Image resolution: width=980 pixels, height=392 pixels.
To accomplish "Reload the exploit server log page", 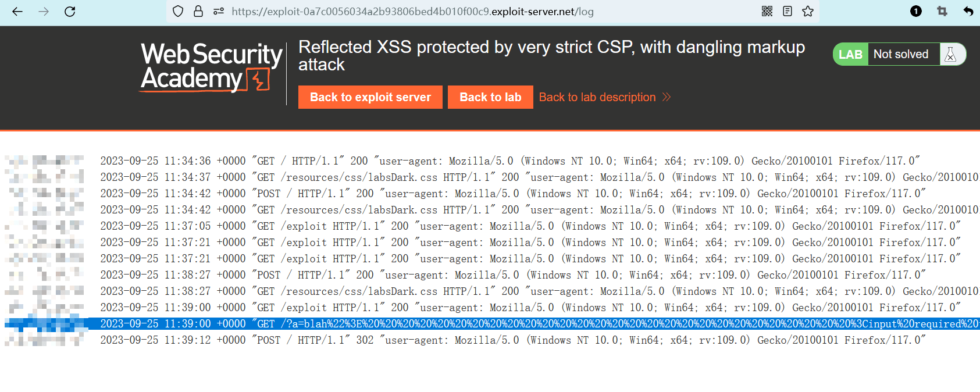I will tap(70, 12).
